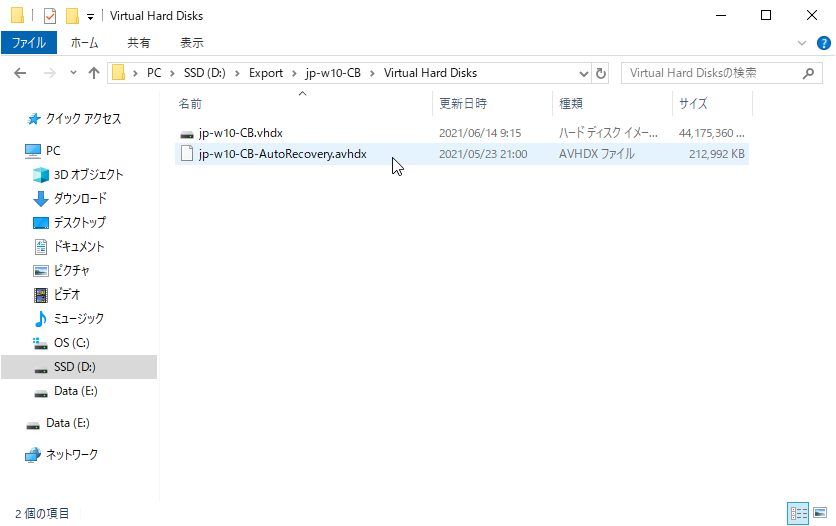Open ピクチャ in the navigation pane
This screenshot has width=836, height=526.
pyautogui.click(x=71, y=270)
